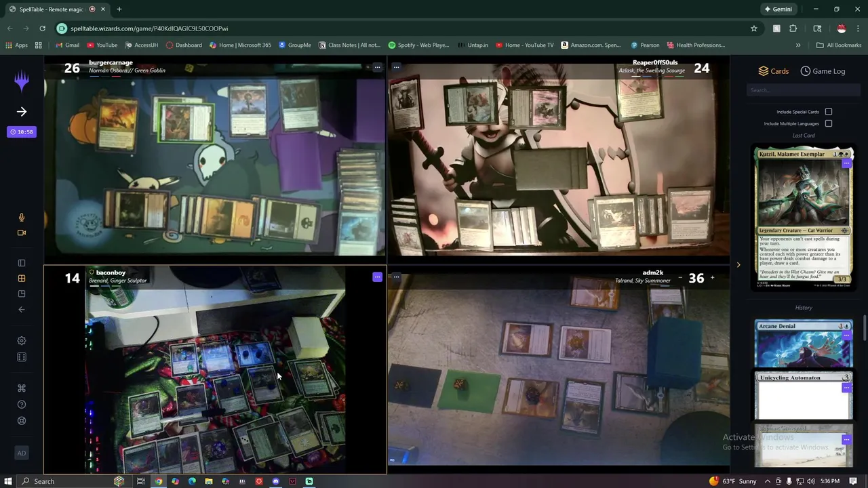This screenshot has width=868, height=488.
Task: Switch to the Game Log tab
Action: click(823, 71)
